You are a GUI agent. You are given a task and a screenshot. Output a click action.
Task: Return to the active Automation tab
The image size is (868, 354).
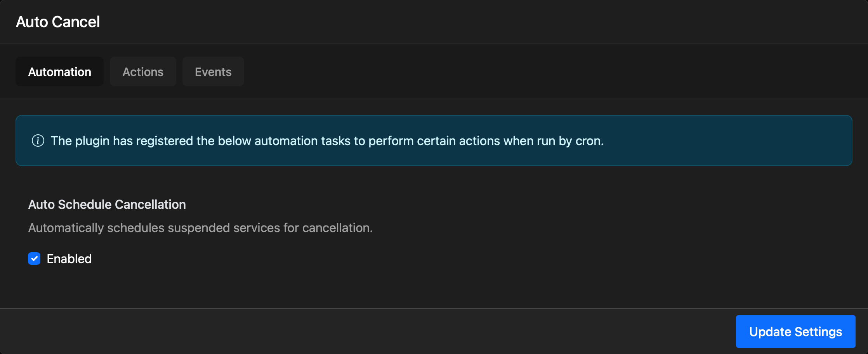59,71
